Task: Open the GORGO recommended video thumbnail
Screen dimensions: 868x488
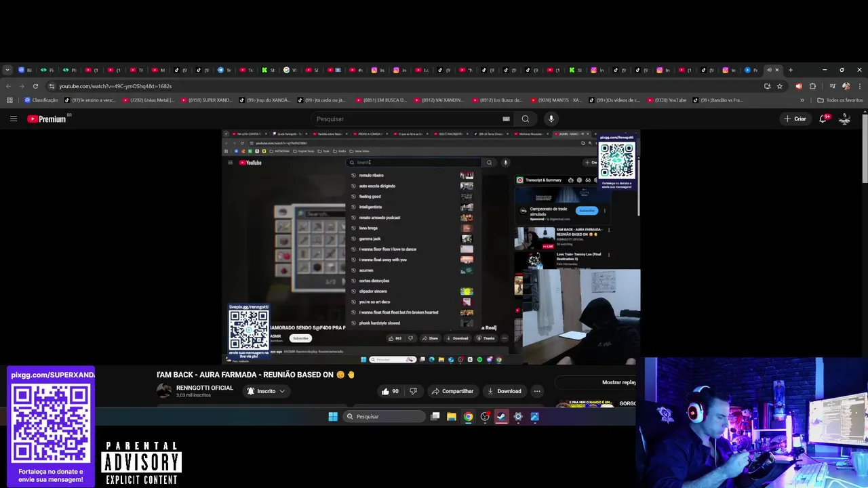Action: click(585, 403)
